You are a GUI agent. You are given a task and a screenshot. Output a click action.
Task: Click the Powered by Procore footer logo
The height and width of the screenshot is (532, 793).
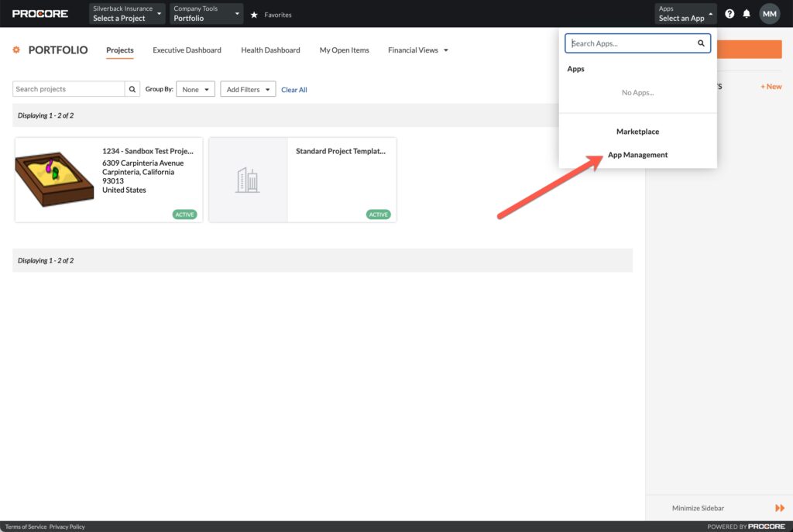coord(746,527)
